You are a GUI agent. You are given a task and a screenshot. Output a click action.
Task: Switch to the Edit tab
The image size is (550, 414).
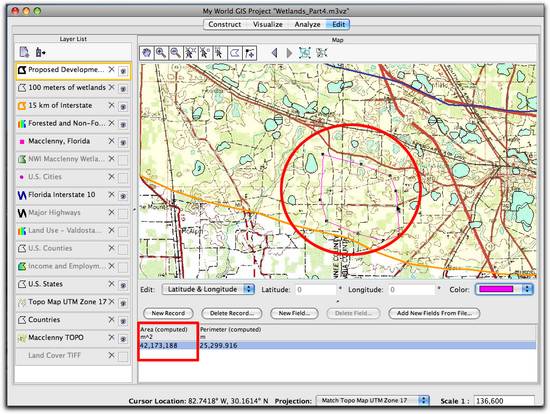(x=338, y=24)
